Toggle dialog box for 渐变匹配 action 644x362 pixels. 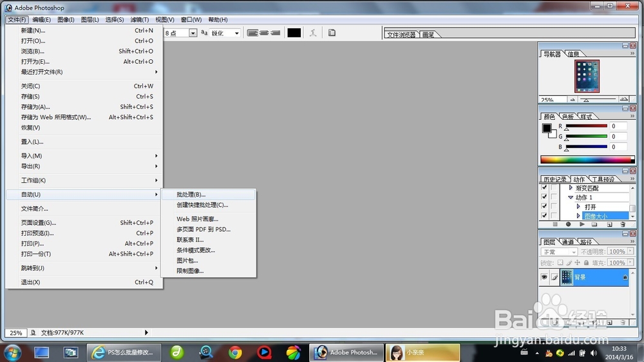[x=554, y=187]
